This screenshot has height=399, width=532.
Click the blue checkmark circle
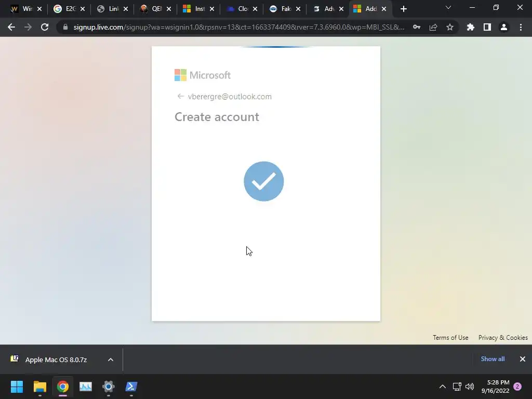pyautogui.click(x=263, y=181)
